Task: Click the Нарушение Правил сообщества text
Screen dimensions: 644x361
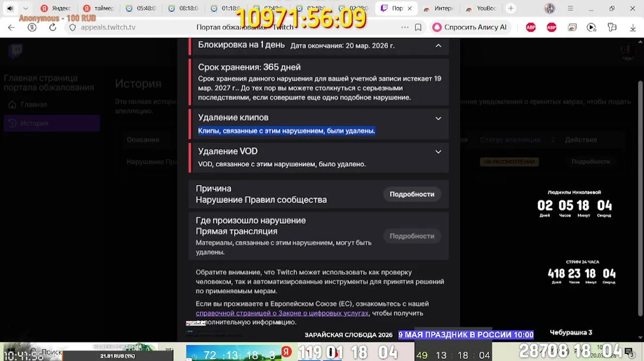Action: (x=261, y=200)
